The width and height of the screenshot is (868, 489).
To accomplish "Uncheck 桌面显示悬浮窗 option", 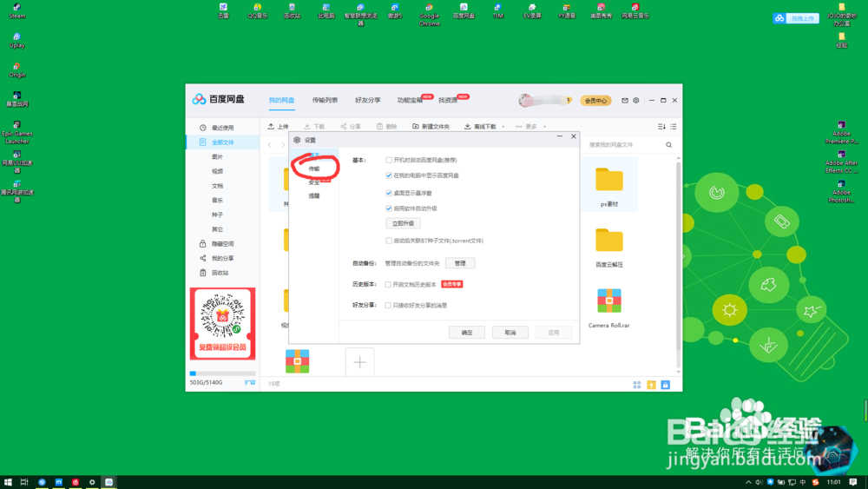I will point(389,194).
